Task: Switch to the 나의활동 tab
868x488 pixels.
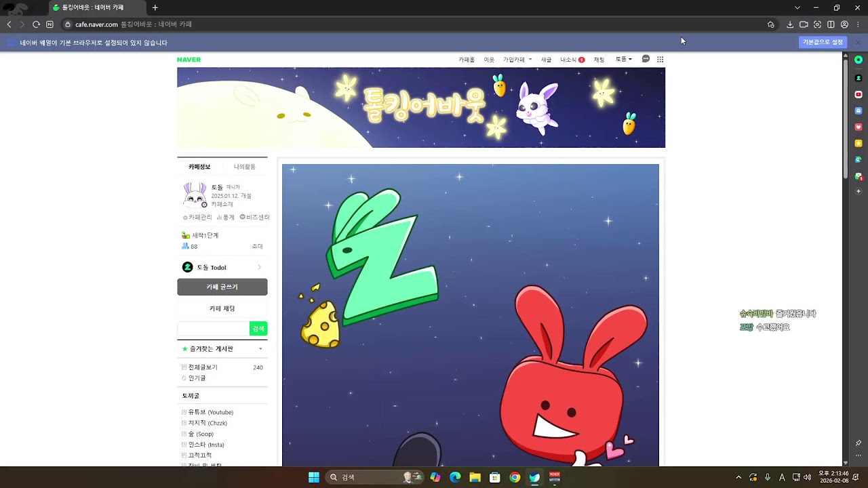Action: point(245,167)
